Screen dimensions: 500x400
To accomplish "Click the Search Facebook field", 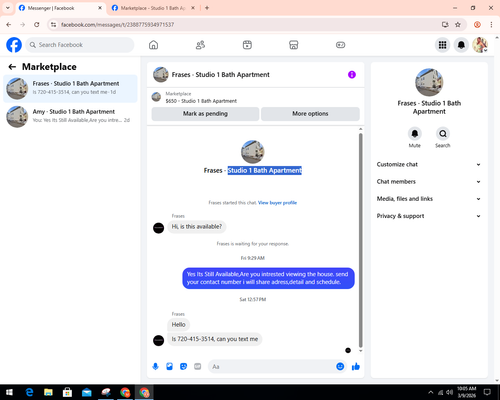I will tap(80, 45).
